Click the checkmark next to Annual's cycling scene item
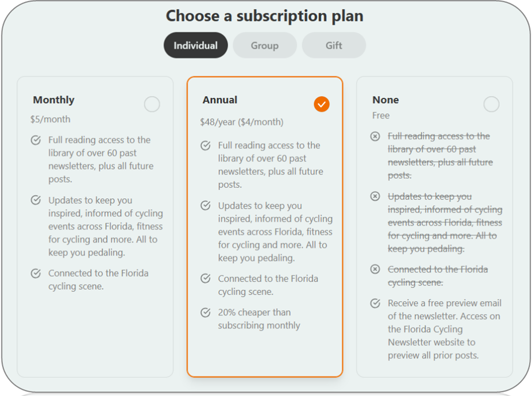 [x=205, y=279]
